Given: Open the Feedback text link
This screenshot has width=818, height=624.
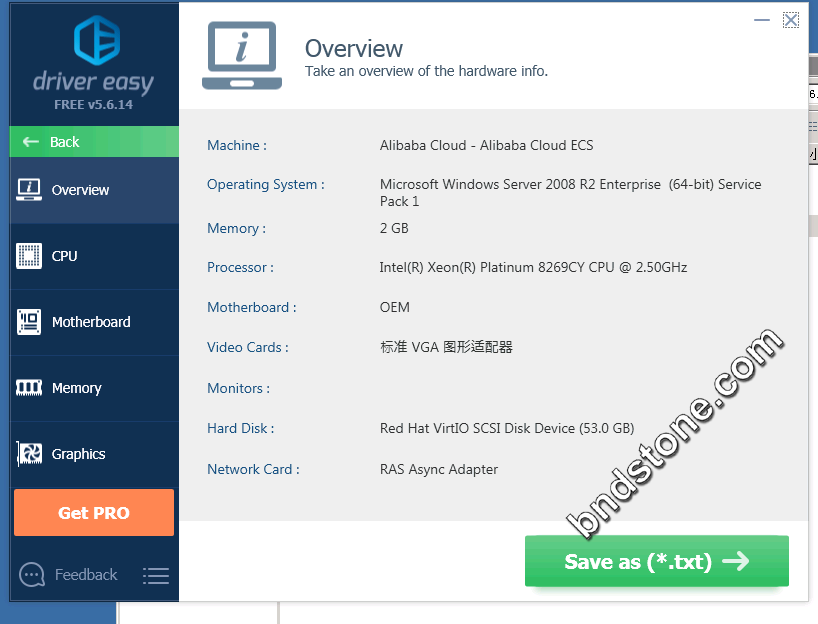Looking at the screenshot, I should [x=86, y=575].
